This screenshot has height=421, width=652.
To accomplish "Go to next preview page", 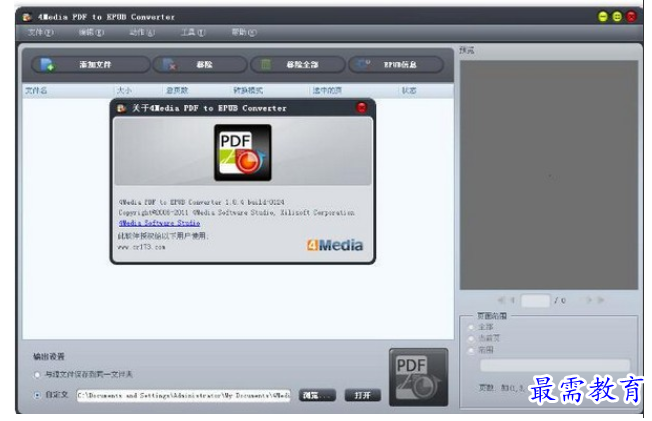I will (x=588, y=300).
